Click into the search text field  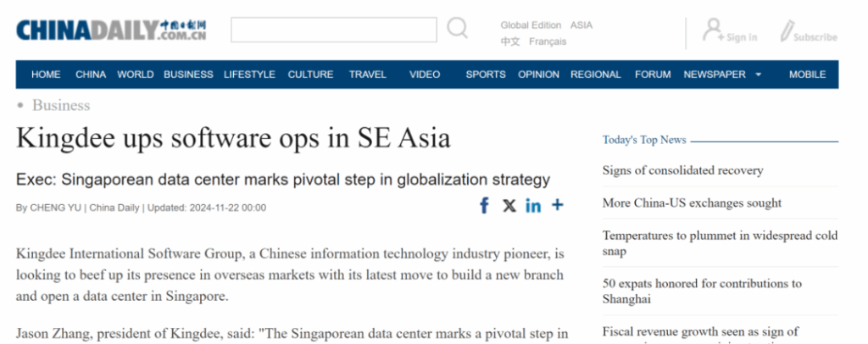[x=334, y=30]
